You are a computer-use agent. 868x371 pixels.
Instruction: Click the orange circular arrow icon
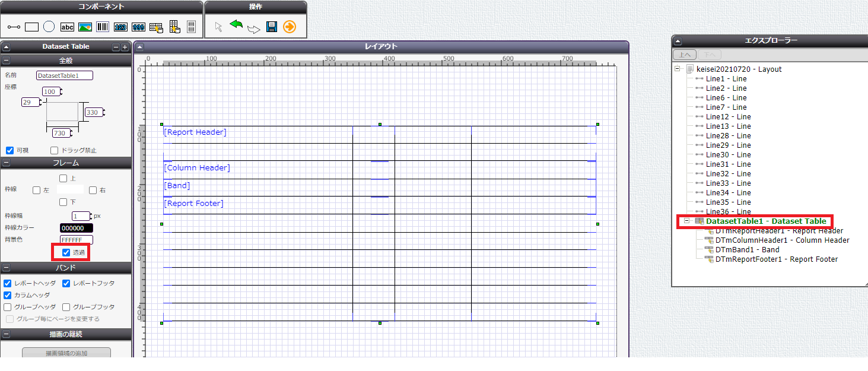(x=289, y=27)
